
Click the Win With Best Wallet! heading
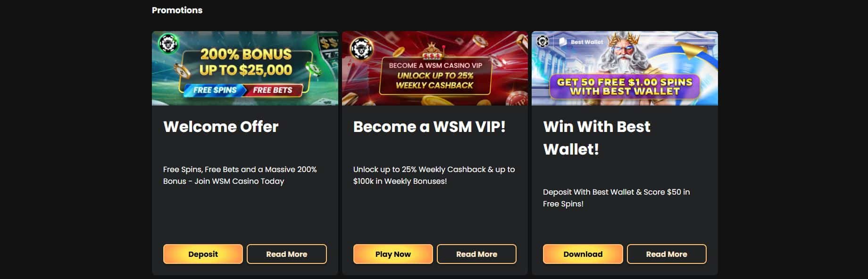pyautogui.click(x=597, y=138)
